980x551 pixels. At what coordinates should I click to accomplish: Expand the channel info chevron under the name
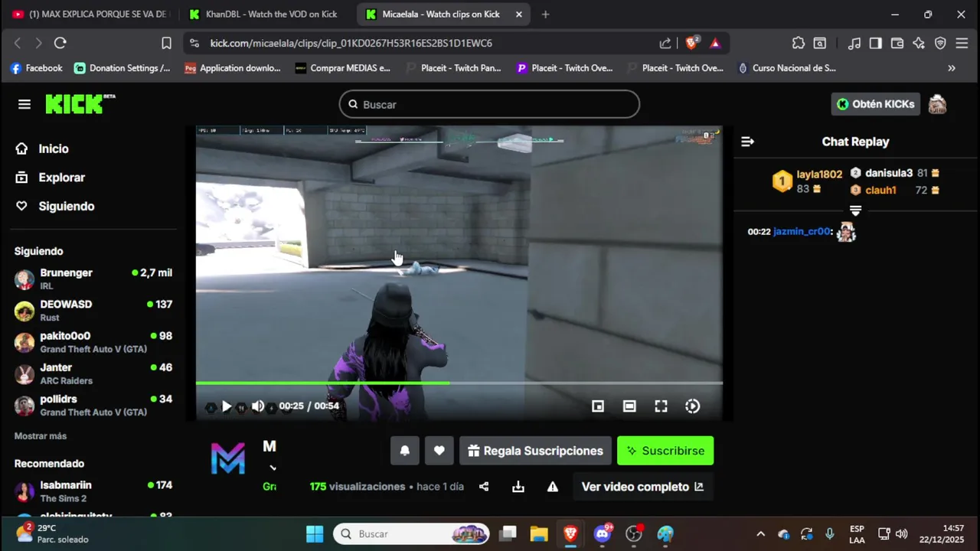273,468
